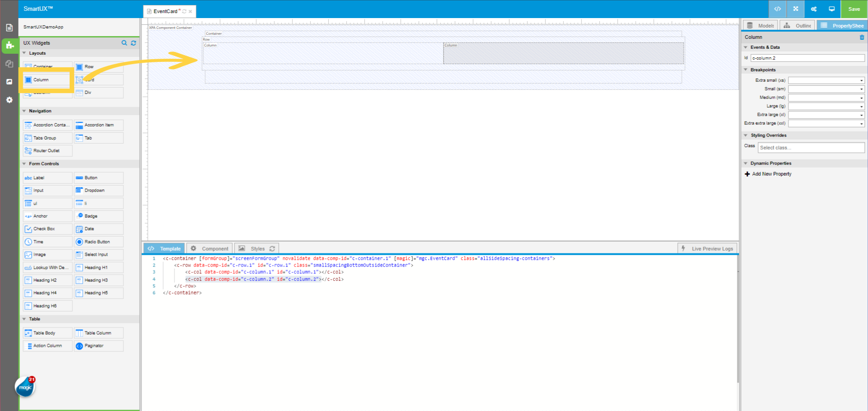Open the Extra small (xs) breakpoint dropdown
The image size is (868, 411).
coord(861,80)
